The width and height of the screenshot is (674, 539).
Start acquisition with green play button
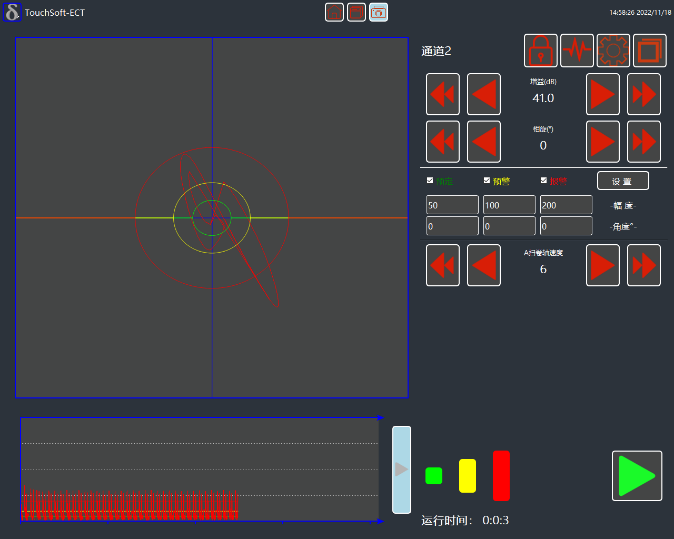click(x=637, y=476)
